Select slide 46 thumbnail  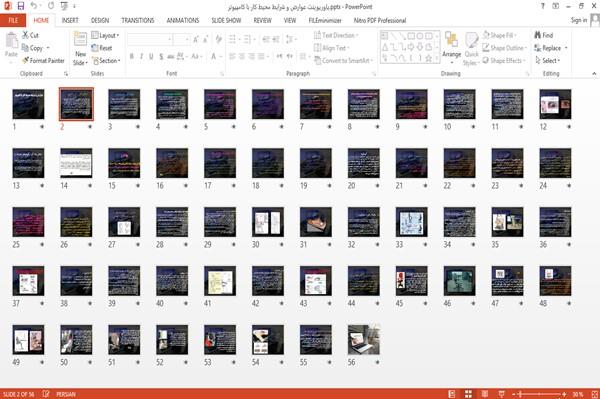tap(459, 281)
